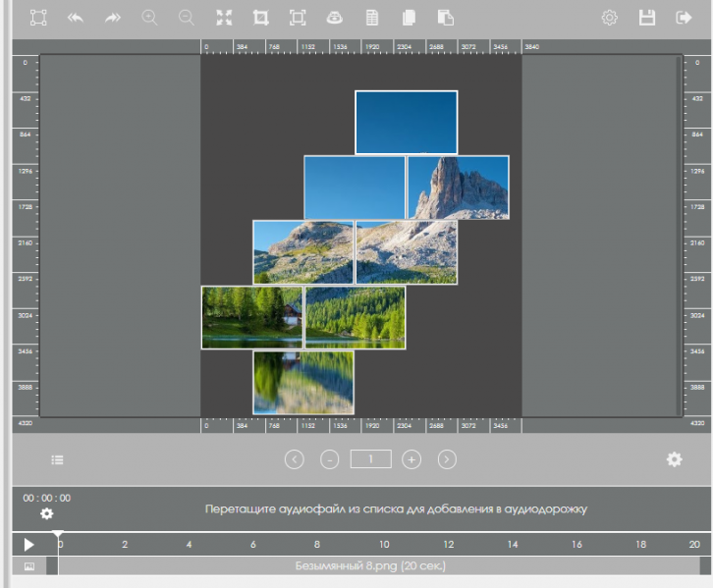
Task: Select the Безымянный 8.png clip on timeline
Action: click(372, 566)
